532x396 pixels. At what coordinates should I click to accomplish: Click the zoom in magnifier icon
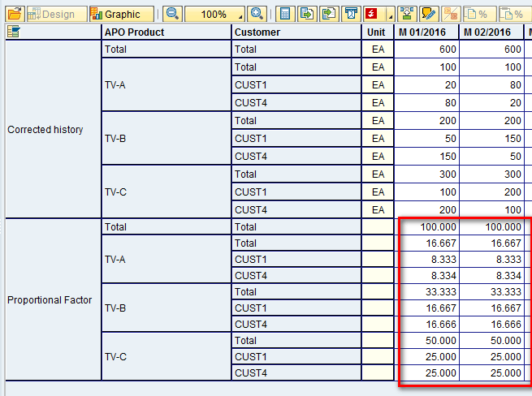pos(257,14)
